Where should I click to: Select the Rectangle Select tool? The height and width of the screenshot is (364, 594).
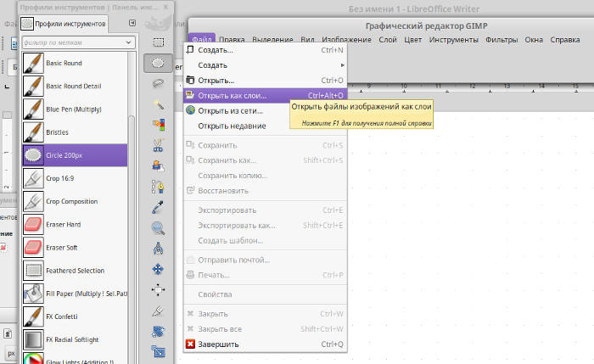point(159,42)
